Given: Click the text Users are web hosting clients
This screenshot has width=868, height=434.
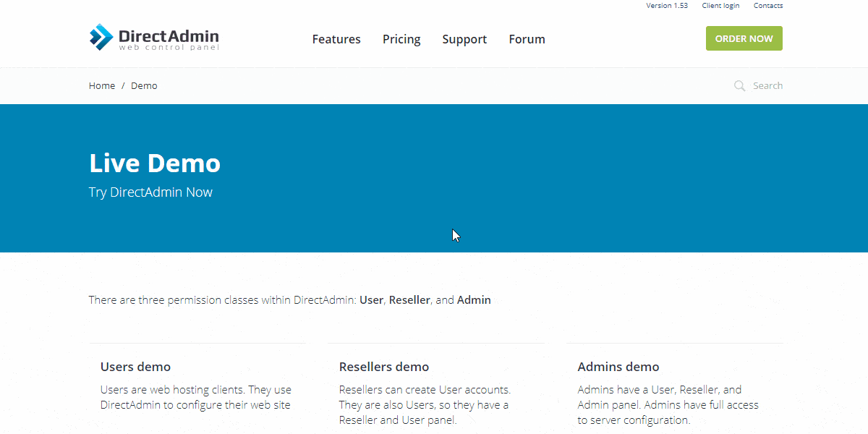Looking at the screenshot, I should pyautogui.click(x=173, y=389).
